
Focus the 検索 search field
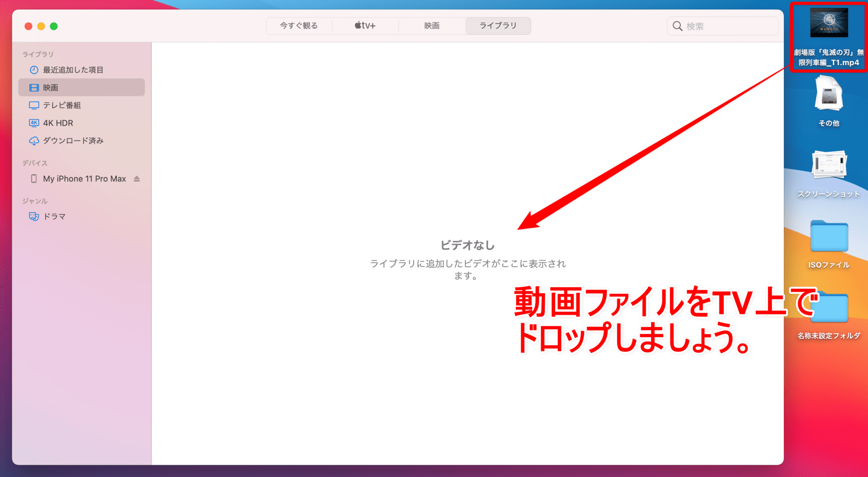pyautogui.click(x=722, y=26)
